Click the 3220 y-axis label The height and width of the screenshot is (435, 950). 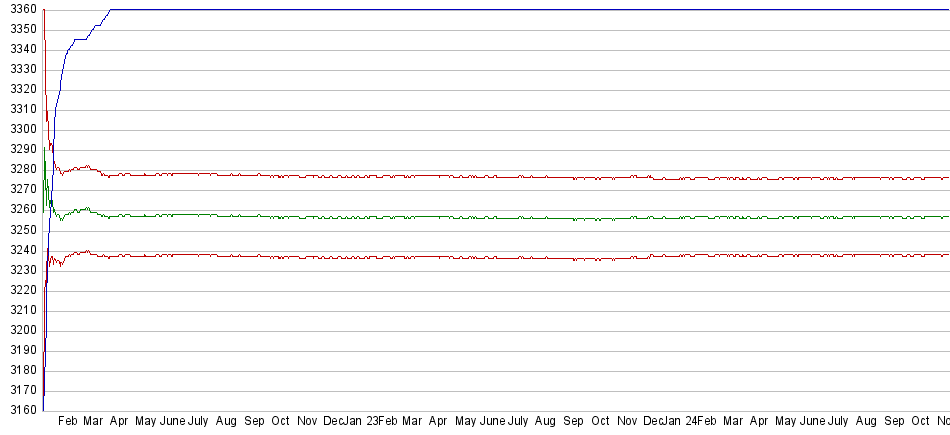point(20,290)
